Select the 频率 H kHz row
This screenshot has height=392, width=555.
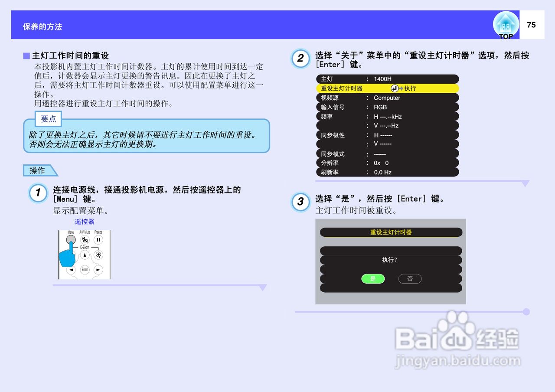coord(387,117)
